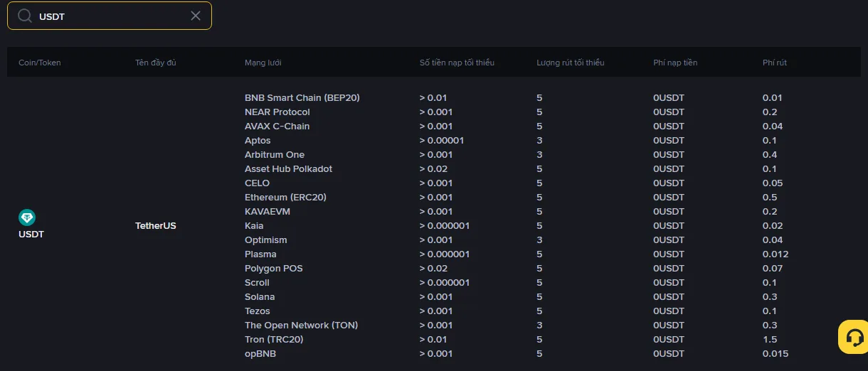Select the Arbitrum One network
The width and height of the screenshot is (868, 371).
click(275, 154)
